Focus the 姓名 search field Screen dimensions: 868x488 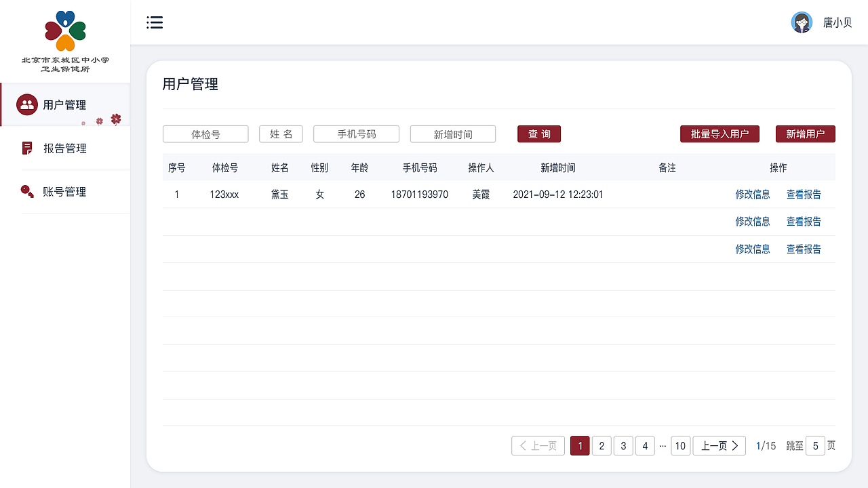pyautogui.click(x=281, y=134)
